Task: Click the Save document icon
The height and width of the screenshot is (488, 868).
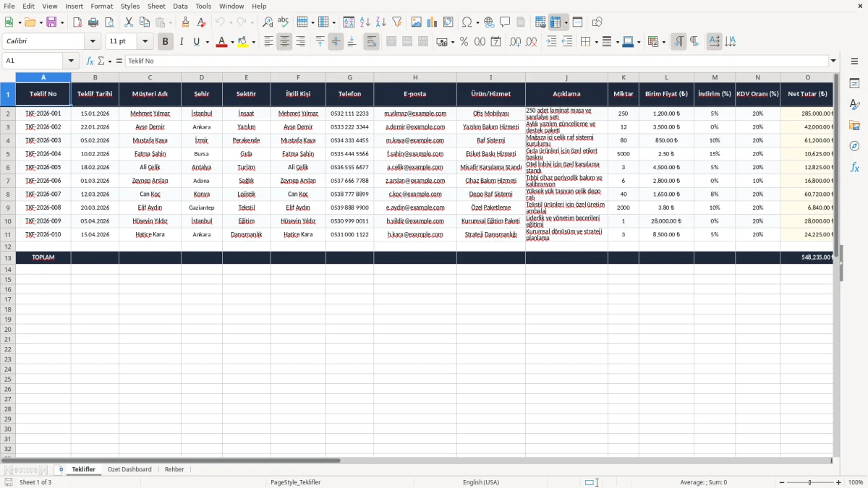Action: tap(51, 22)
